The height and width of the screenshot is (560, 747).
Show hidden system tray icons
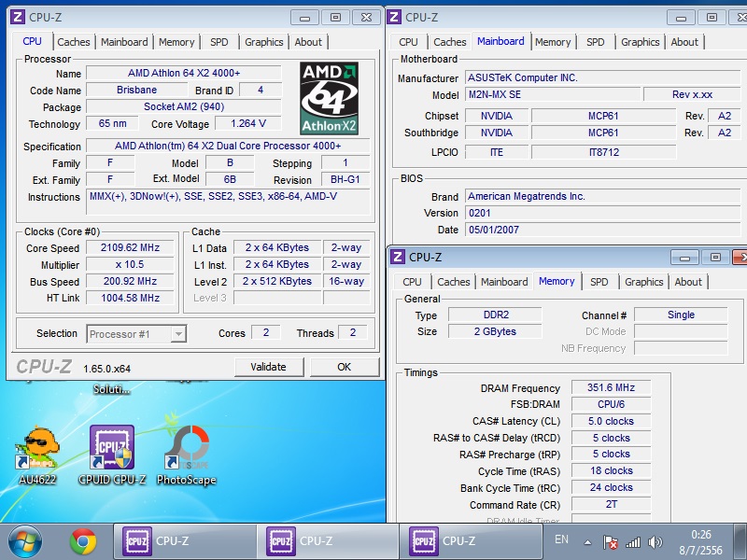pyautogui.click(x=587, y=540)
